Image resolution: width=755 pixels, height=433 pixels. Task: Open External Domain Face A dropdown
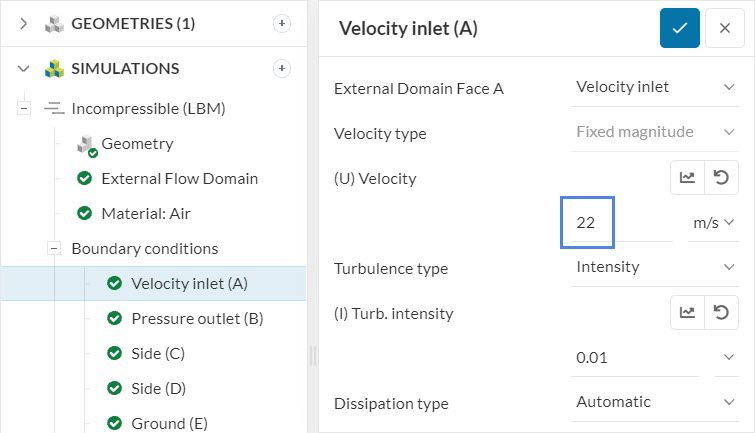point(655,87)
